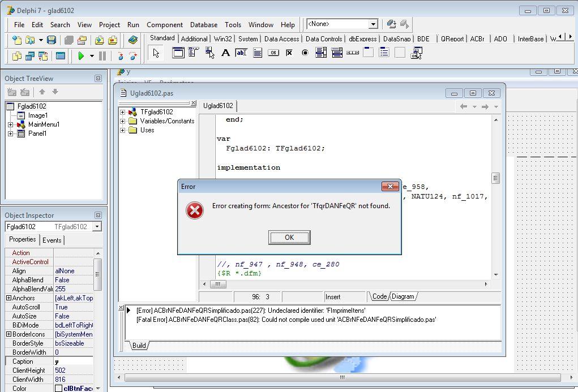
Task: Select the MainMenu component icon
Action: [194, 53]
